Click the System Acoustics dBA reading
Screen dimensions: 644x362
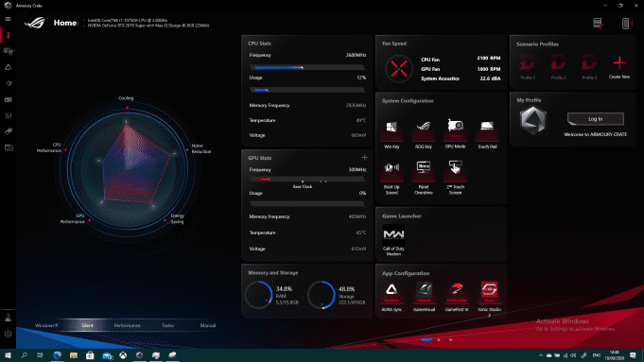coord(491,78)
